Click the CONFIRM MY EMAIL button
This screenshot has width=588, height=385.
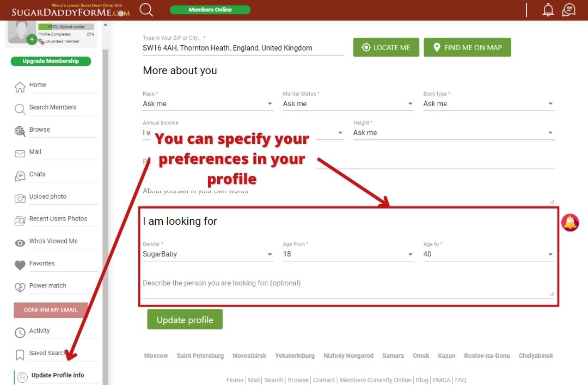coord(50,310)
